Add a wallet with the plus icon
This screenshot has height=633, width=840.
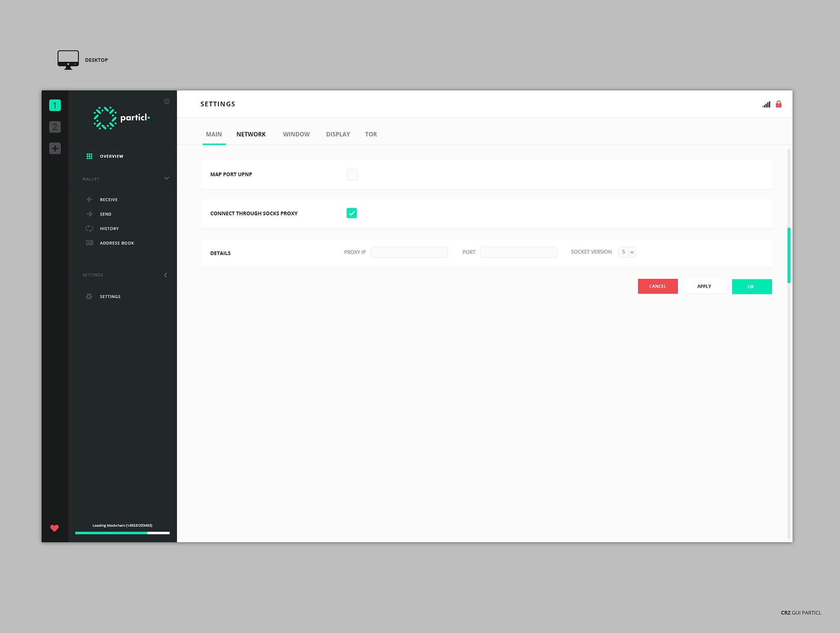[x=55, y=148]
